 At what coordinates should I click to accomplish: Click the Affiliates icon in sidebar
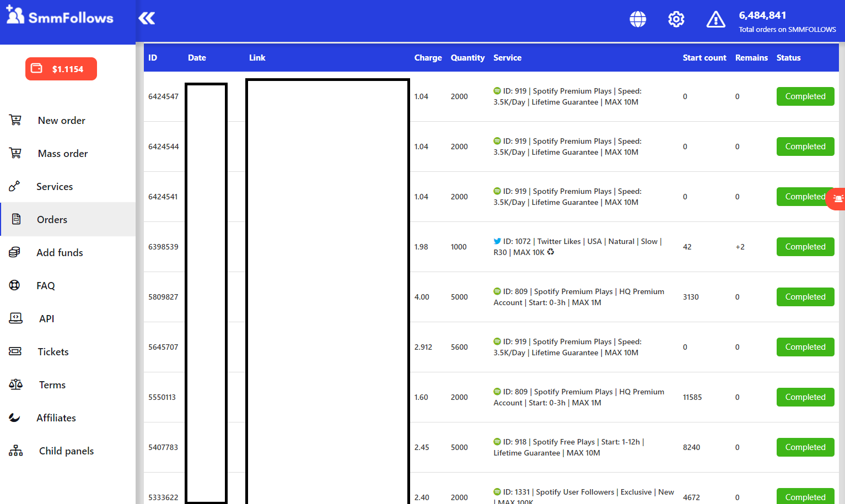(15, 418)
